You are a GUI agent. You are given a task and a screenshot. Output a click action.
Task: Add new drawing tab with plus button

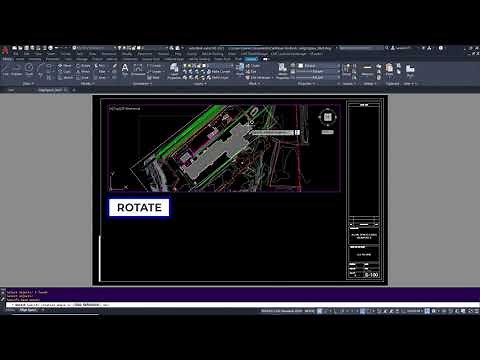coord(74,90)
